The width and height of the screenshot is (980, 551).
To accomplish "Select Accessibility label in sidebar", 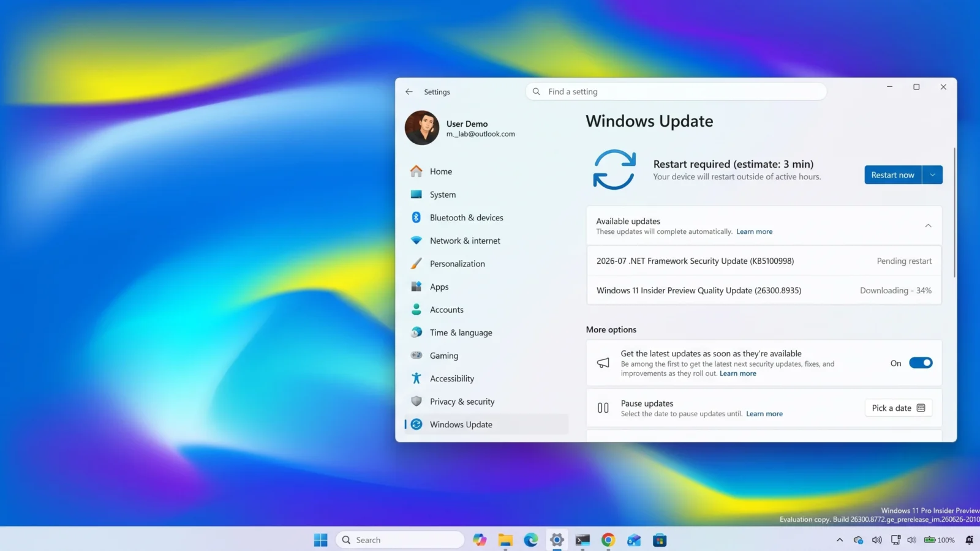I will click(x=452, y=379).
